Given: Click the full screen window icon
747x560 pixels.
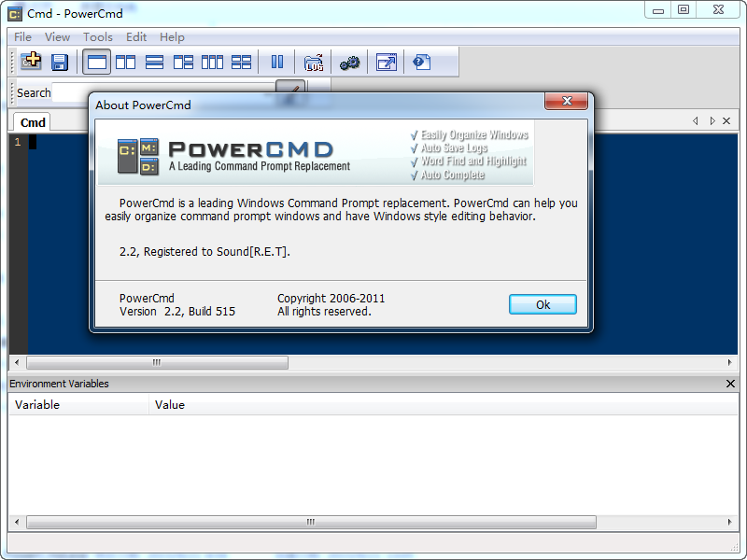Looking at the screenshot, I should pos(387,62).
